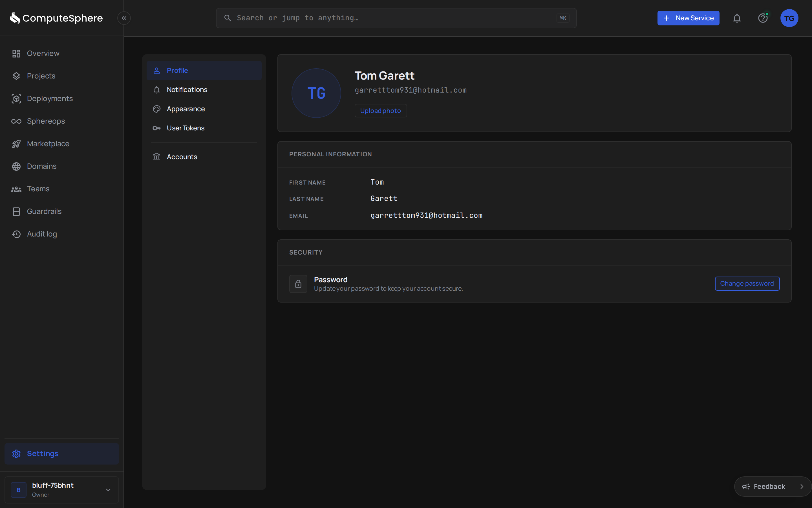The height and width of the screenshot is (508, 812).
Task: Click the Accounts bank icon
Action: pyautogui.click(x=157, y=157)
